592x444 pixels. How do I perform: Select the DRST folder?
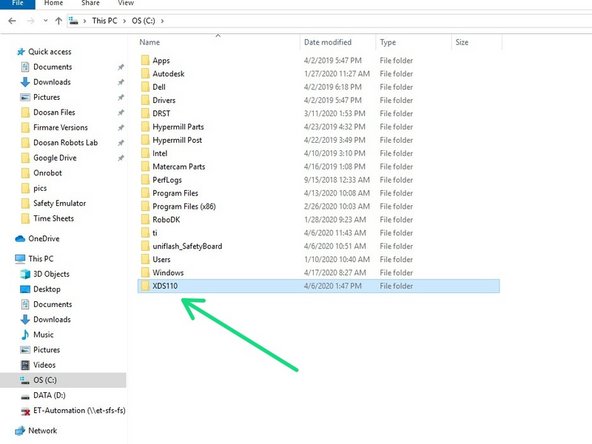(x=161, y=113)
